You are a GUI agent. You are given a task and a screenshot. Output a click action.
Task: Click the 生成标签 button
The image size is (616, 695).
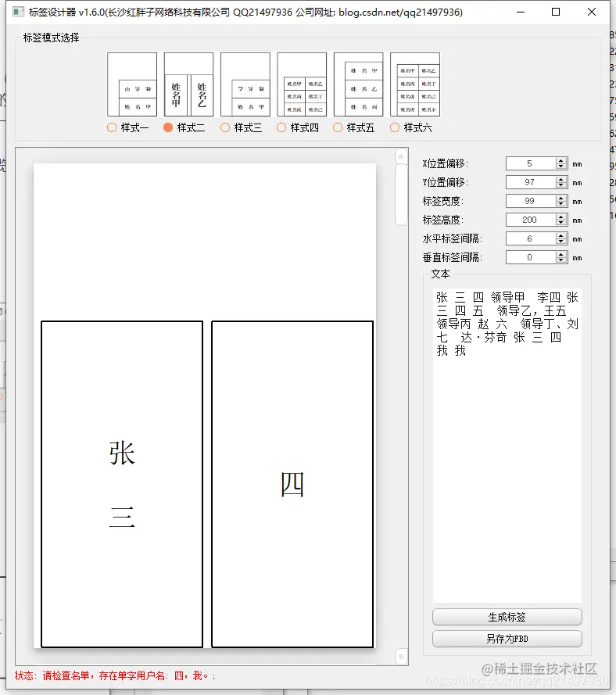507,617
